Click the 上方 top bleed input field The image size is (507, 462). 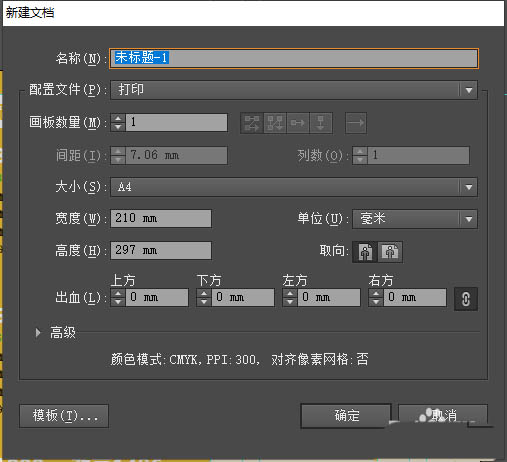pos(157,298)
